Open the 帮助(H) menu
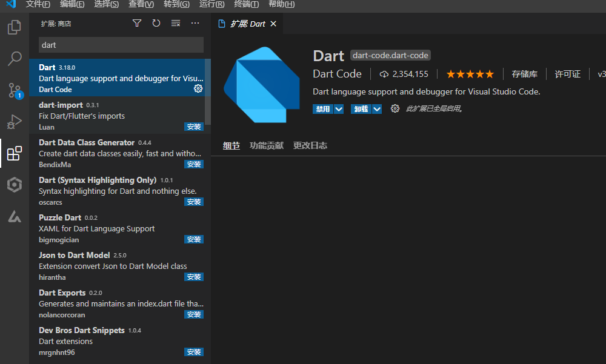Viewport: 606px width, 364px height. (282, 4)
